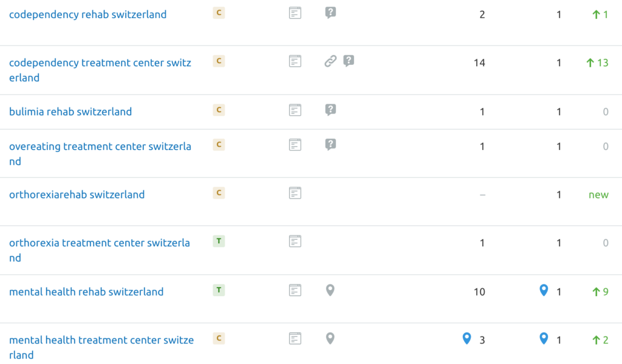This screenshot has width=622, height=364.
Task: Click the T intent badge for mental health rehab
Action: point(219,290)
